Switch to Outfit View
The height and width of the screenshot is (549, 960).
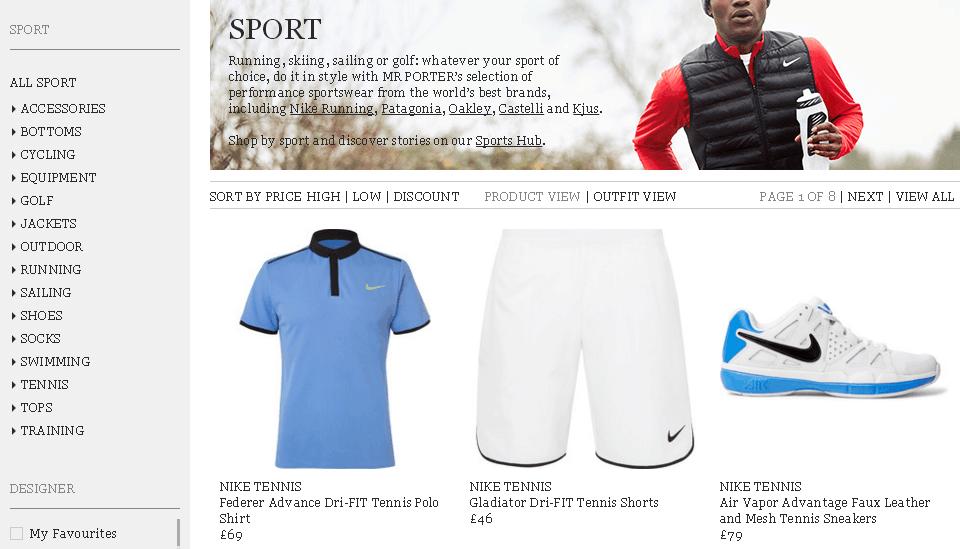tap(634, 196)
